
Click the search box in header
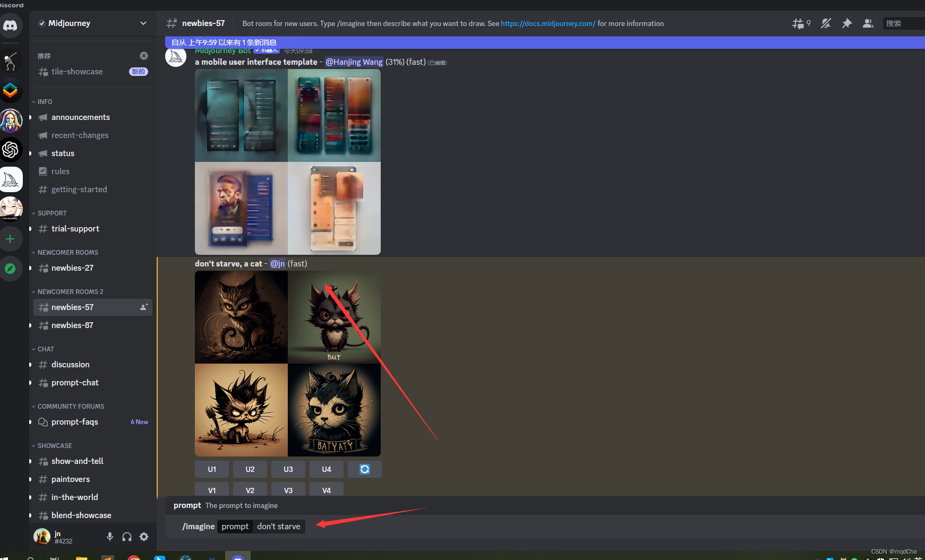[x=904, y=23]
